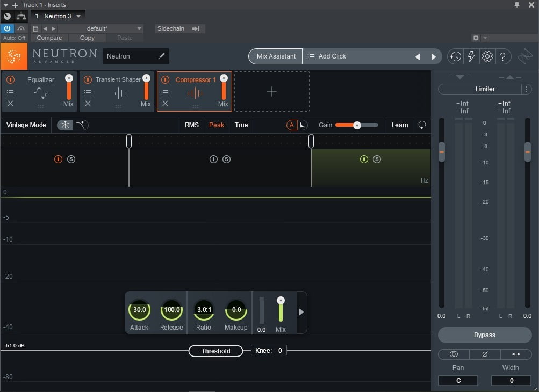Open the default preset dropdown
Screen dimensions: 539x392
pos(139,28)
